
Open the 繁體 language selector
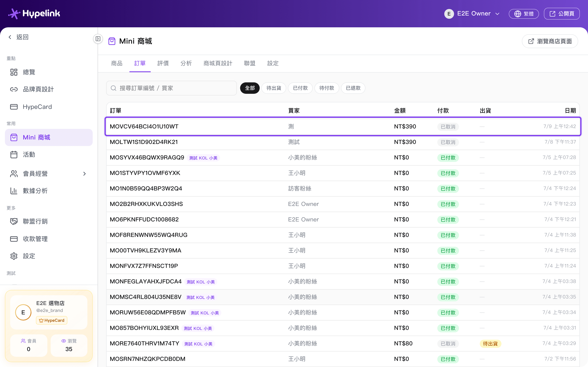coord(524,14)
